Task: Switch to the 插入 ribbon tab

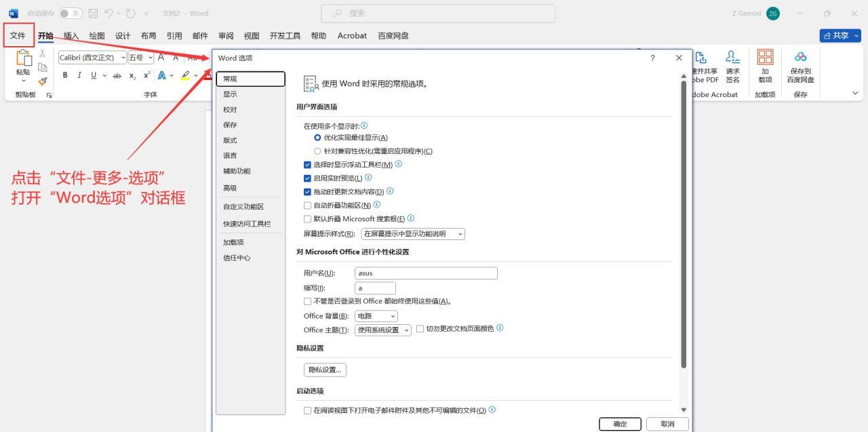Action: click(71, 35)
